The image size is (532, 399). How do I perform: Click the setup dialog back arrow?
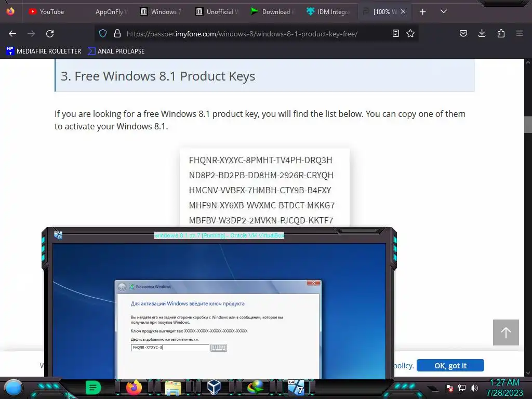pos(122,287)
